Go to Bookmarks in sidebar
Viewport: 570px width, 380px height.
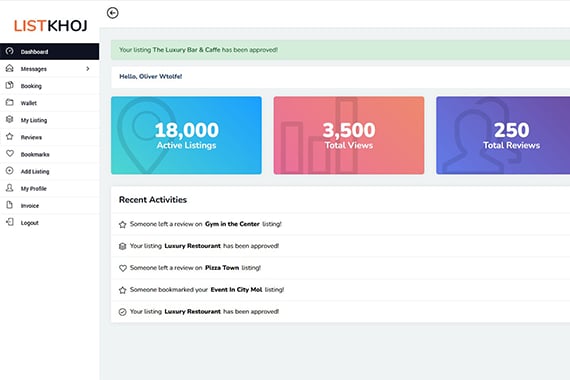49,154
